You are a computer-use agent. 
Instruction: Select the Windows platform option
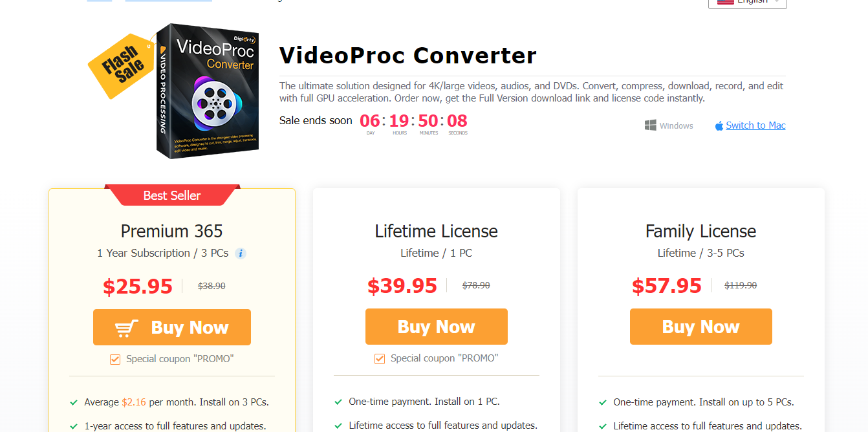tap(669, 125)
